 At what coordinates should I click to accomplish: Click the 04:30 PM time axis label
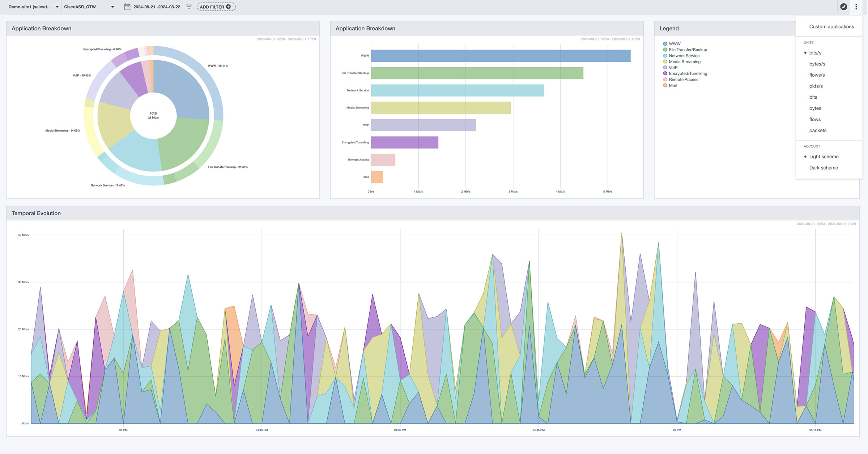pyautogui.click(x=400, y=430)
